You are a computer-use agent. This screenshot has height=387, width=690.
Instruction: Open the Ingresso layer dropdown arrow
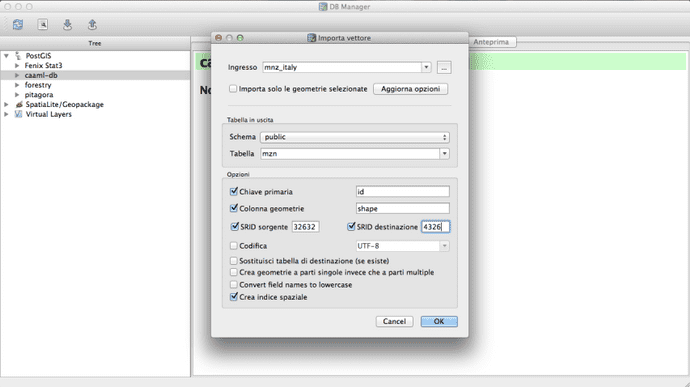click(x=426, y=67)
